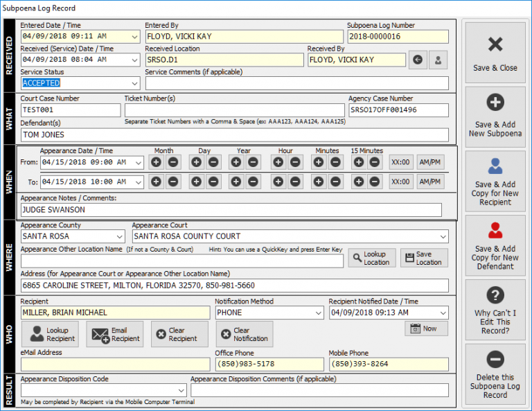Image resolution: width=532 pixels, height=411 pixels.
Task: Click the Save & Close X icon
Action: click(x=495, y=45)
